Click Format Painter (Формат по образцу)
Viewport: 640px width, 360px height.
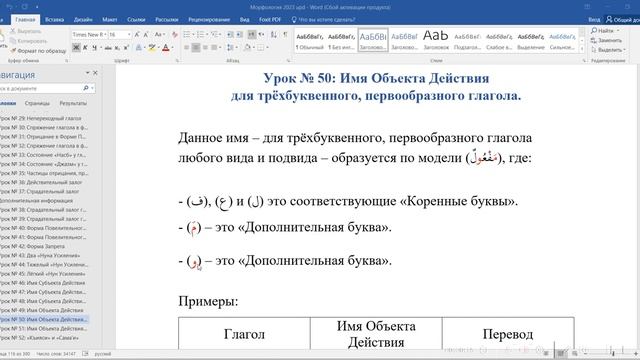pyautogui.click(x=38, y=51)
